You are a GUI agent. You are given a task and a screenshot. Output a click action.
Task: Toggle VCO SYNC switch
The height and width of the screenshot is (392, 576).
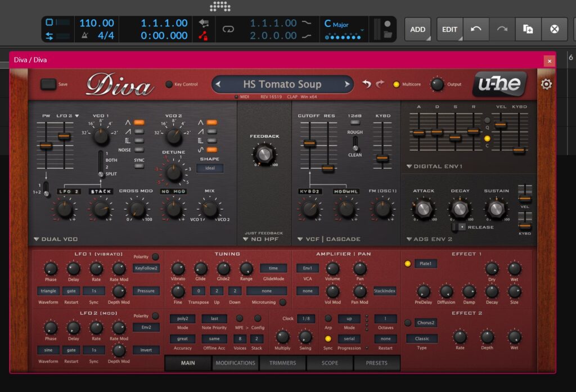point(139,166)
